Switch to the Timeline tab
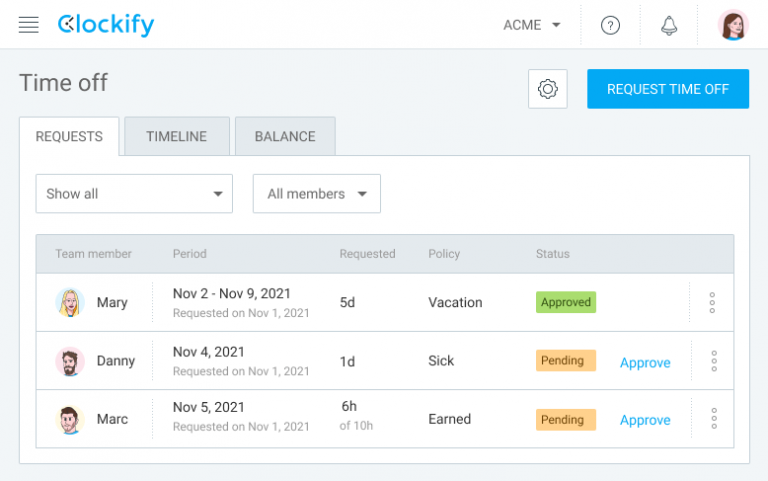The width and height of the screenshot is (768, 481). pyautogui.click(x=176, y=137)
